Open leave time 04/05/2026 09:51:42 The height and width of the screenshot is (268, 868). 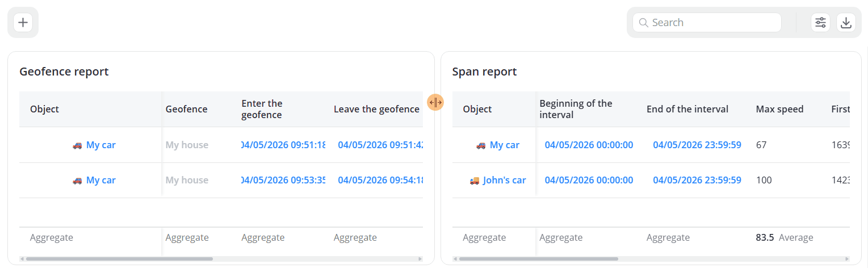[x=380, y=145]
